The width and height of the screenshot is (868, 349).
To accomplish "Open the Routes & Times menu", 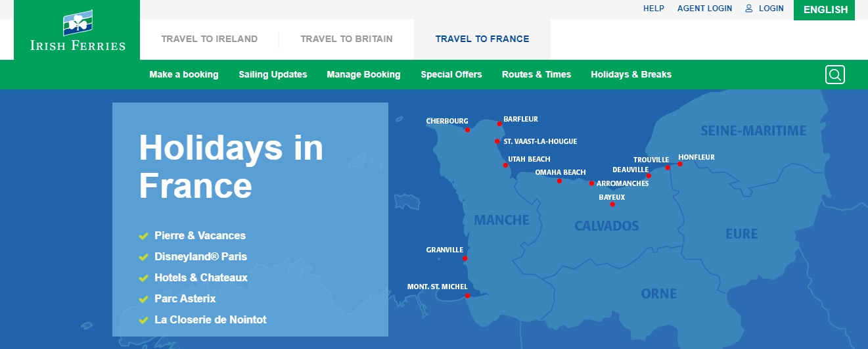I will click(x=536, y=74).
